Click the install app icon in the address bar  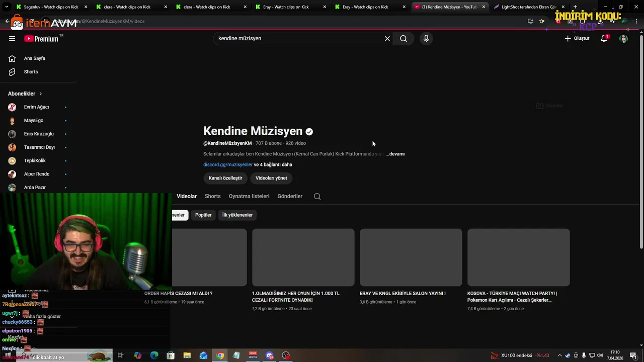point(530,21)
